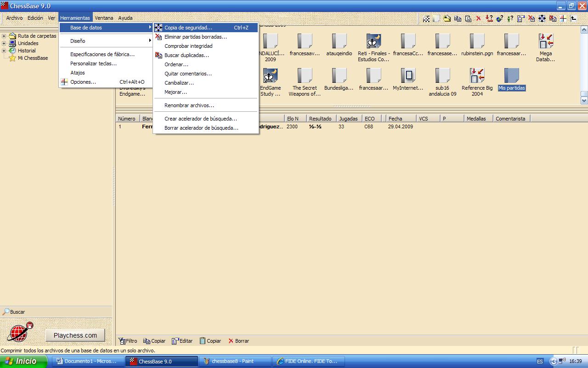Click the copy icon in the top toolbar
Viewport: 588px width, 368px height.
click(x=458, y=18)
